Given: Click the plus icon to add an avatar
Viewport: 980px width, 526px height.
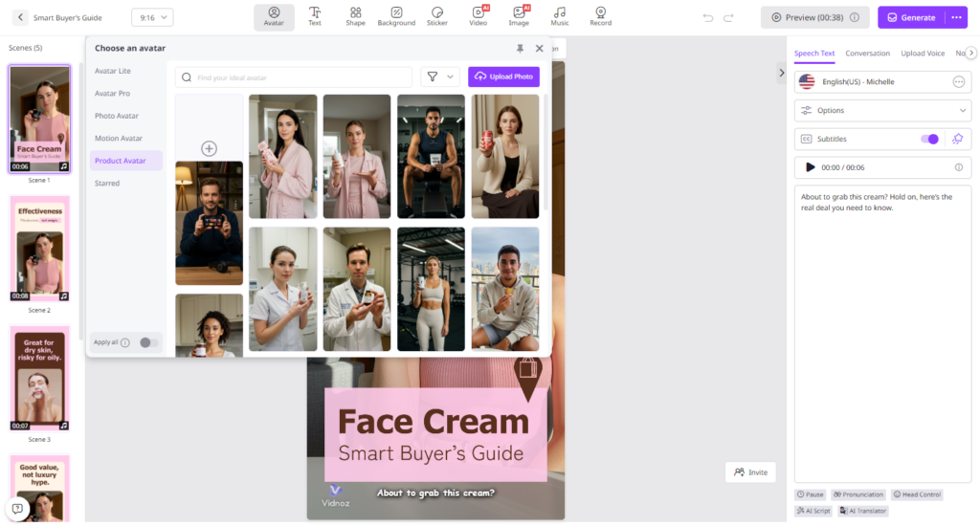Looking at the screenshot, I should pyautogui.click(x=209, y=148).
